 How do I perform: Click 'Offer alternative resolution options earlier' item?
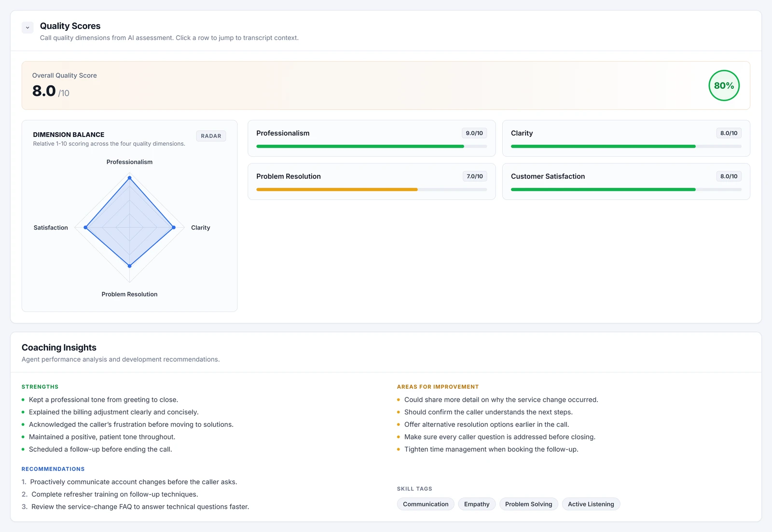[x=487, y=424]
